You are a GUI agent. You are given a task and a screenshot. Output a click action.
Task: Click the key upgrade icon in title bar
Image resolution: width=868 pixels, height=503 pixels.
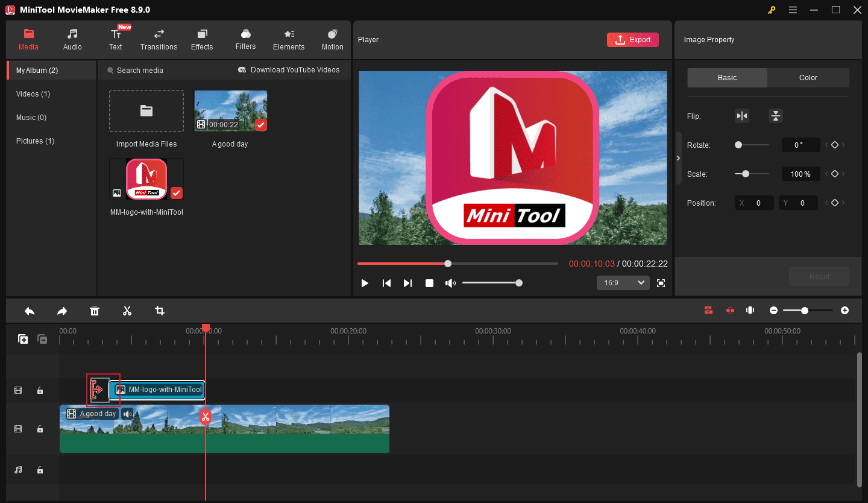coord(772,10)
